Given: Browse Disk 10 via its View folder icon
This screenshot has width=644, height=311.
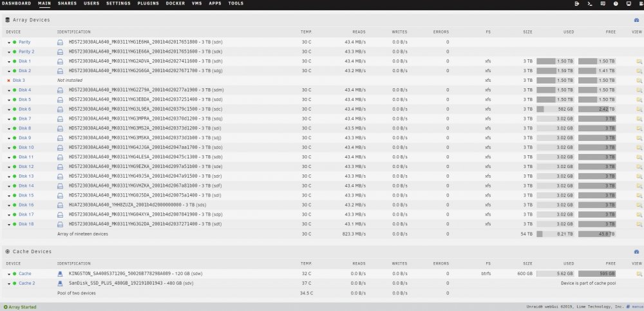Looking at the screenshot, I should tap(639, 147).
